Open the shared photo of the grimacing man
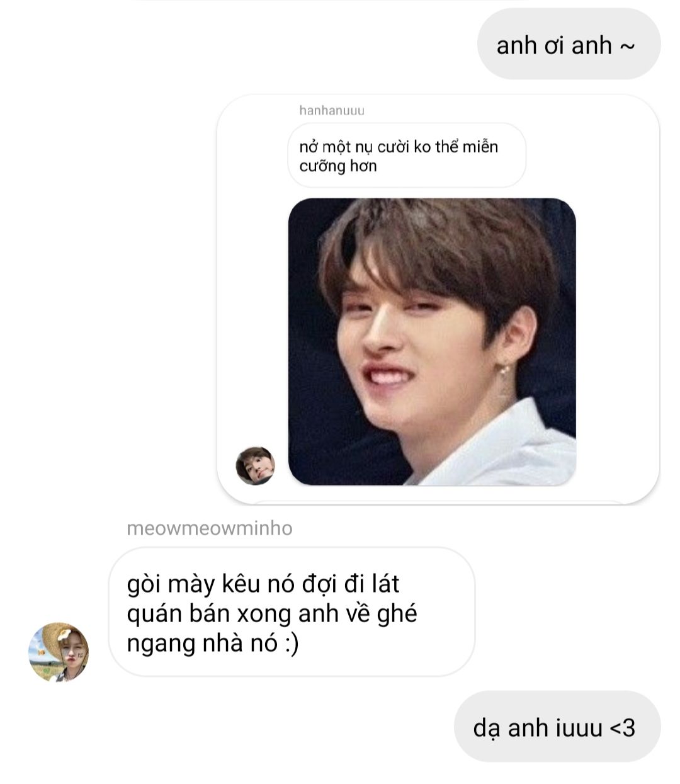Image resolution: width=680 pixels, height=784 pixels. tap(432, 342)
